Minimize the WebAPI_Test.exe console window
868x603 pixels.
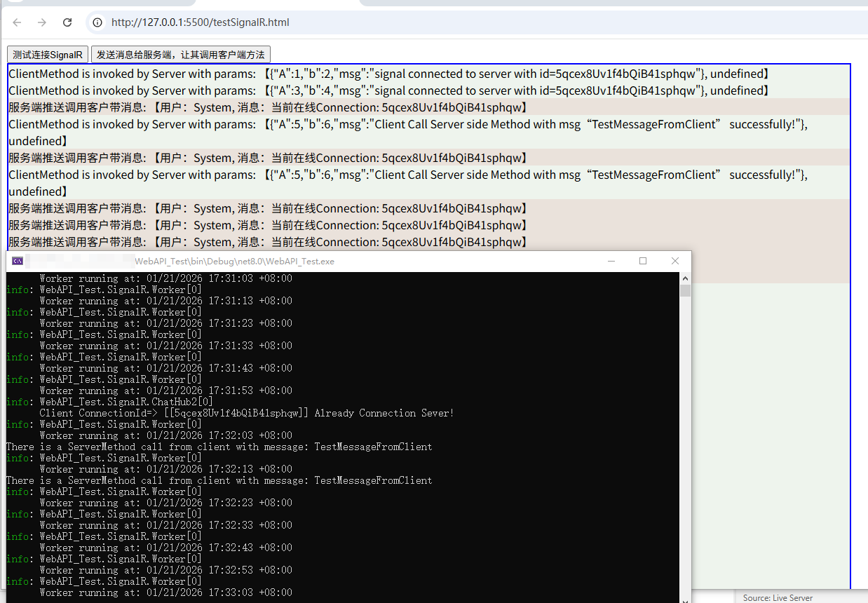pos(611,261)
